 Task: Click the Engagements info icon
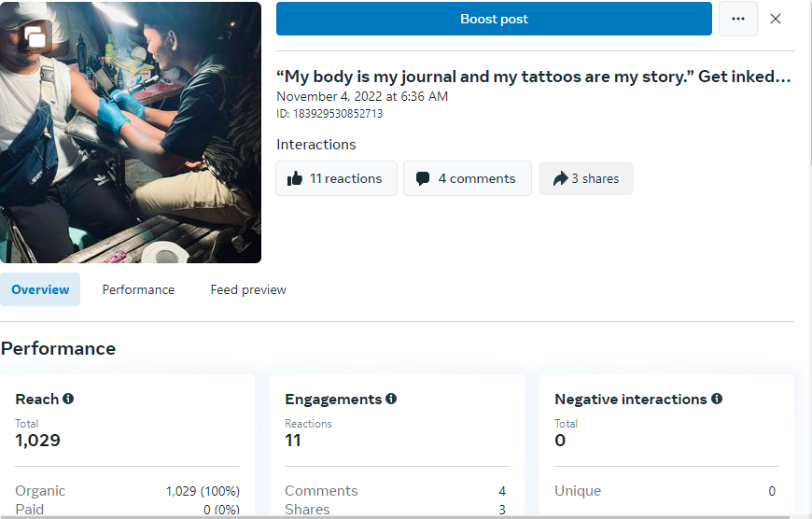pyautogui.click(x=391, y=399)
